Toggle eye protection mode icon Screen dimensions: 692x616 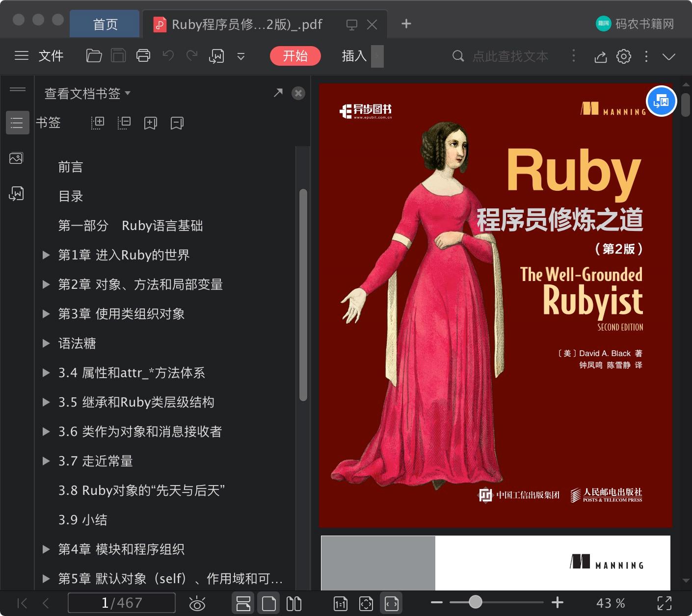pyautogui.click(x=197, y=603)
